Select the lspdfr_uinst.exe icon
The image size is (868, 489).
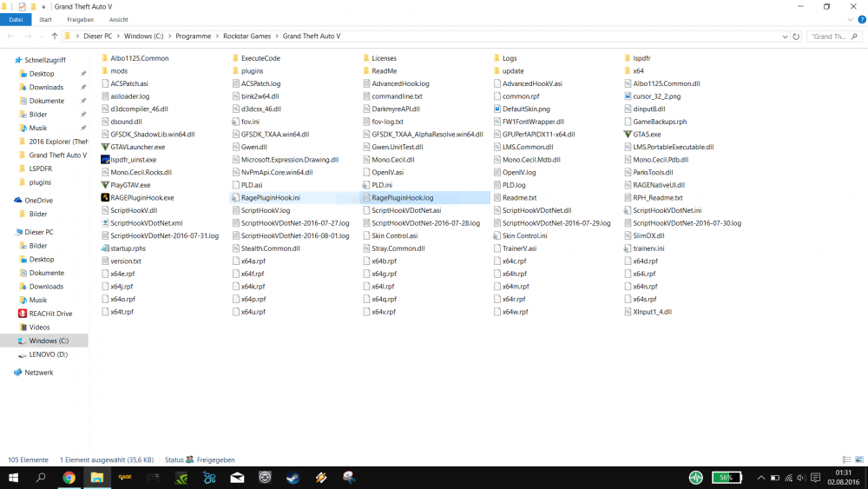(x=105, y=160)
